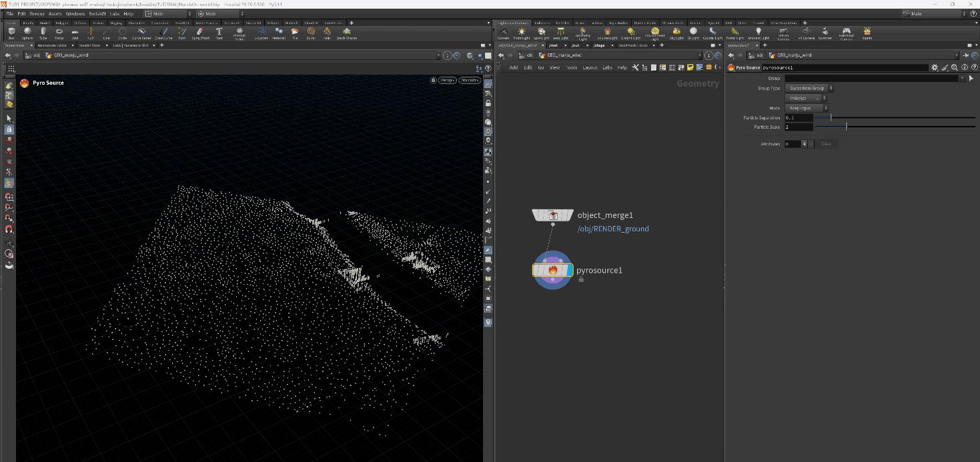
Task: Select the Sphere shelf tool
Action: point(27,33)
